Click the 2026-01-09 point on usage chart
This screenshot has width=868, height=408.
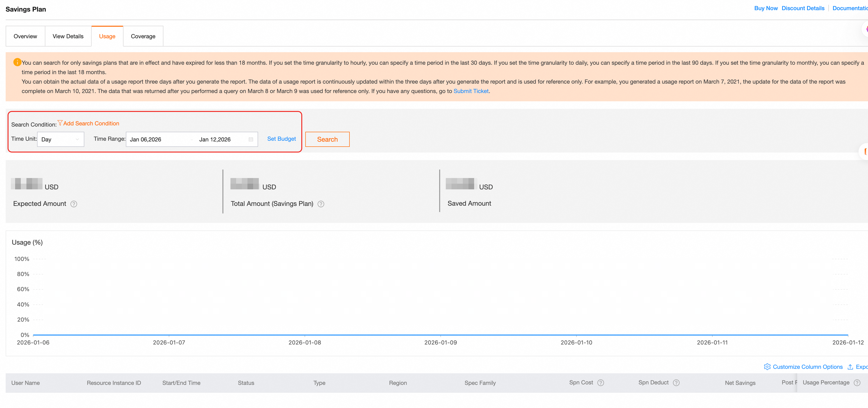(440, 335)
